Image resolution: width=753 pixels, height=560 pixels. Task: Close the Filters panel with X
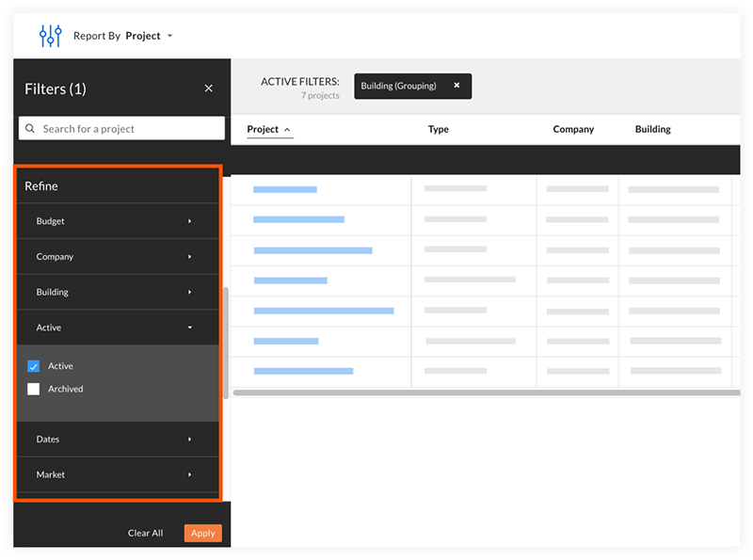(208, 88)
